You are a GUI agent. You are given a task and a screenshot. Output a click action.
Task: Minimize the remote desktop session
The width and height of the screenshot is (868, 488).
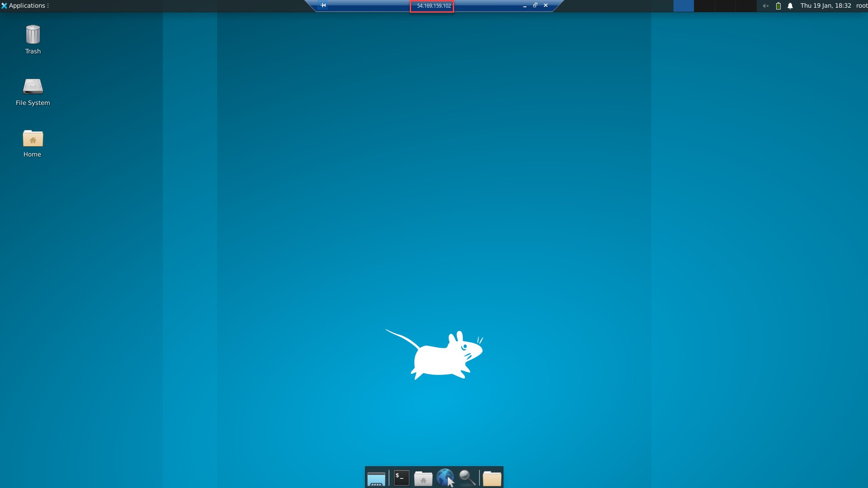pyautogui.click(x=525, y=6)
